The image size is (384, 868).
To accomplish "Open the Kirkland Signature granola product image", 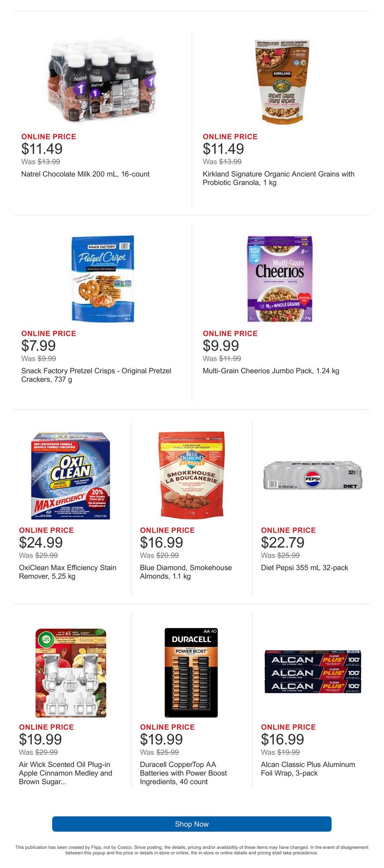I will point(282,82).
